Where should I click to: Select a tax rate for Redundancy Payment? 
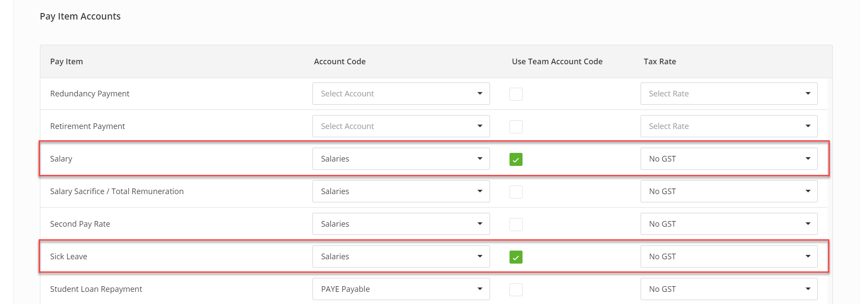(x=729, y=94)
